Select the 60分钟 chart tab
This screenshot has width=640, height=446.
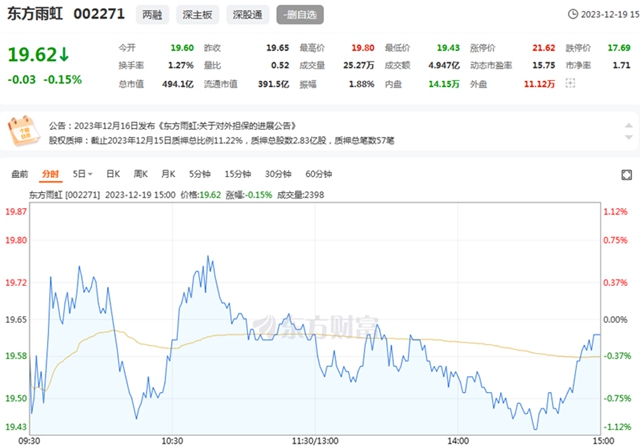click(x=318, y=174)
